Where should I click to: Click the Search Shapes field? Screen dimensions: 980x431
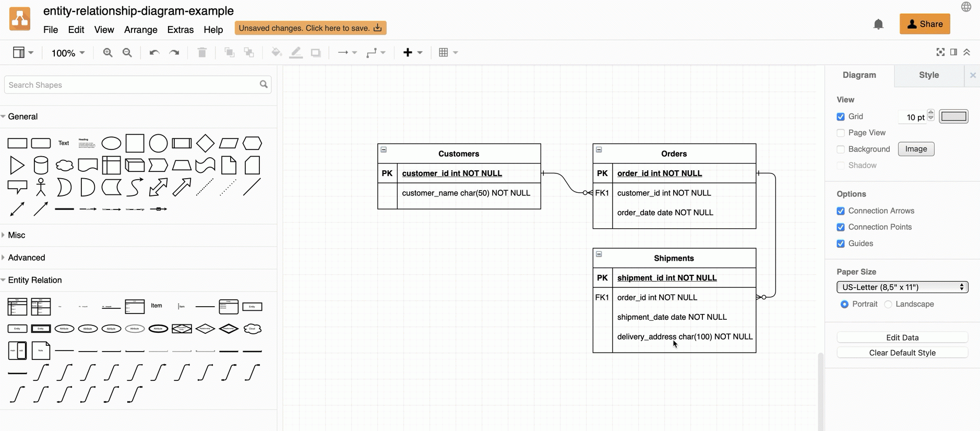coord(133,85)
